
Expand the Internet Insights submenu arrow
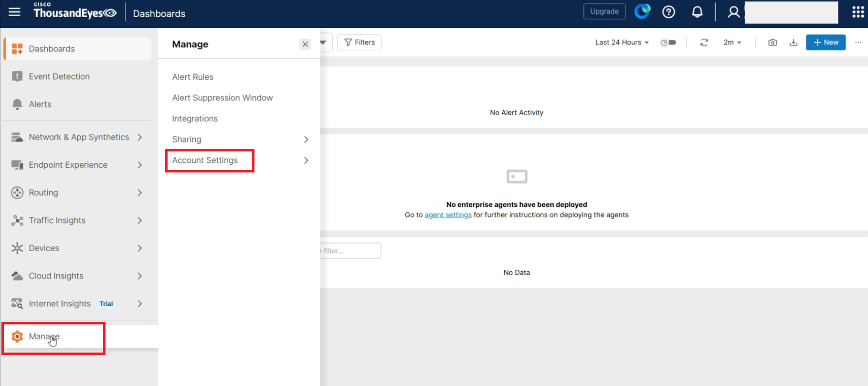tap(140, 303)
